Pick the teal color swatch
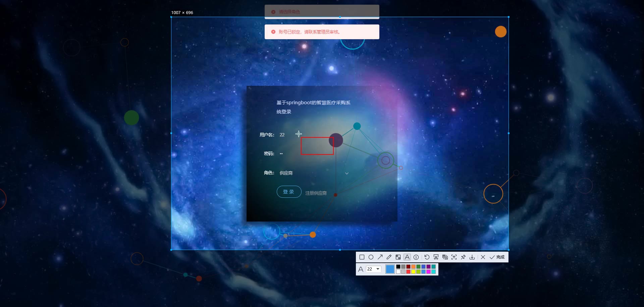Screen dimensions: 644x307 tap(433, 267)
